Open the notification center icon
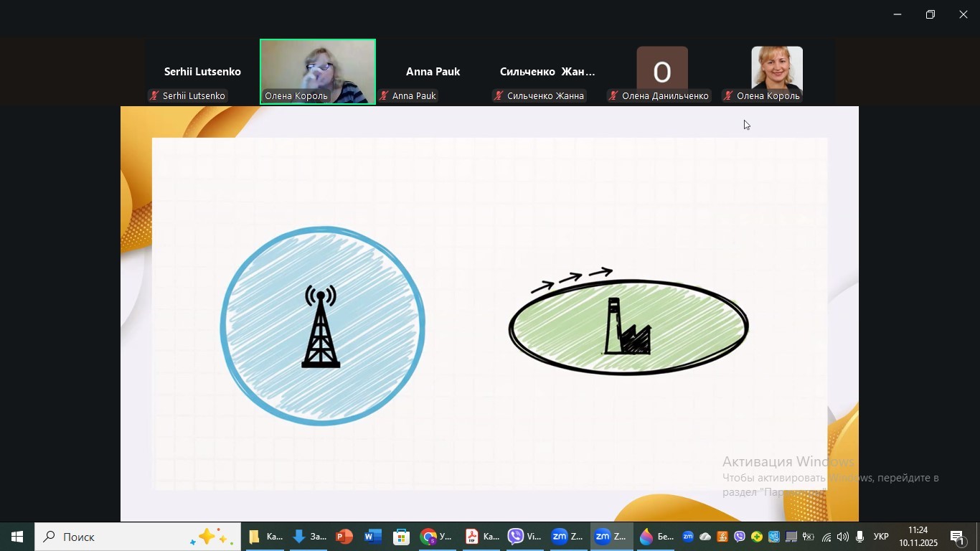This screenshot has height=551, width=980. 958,537
